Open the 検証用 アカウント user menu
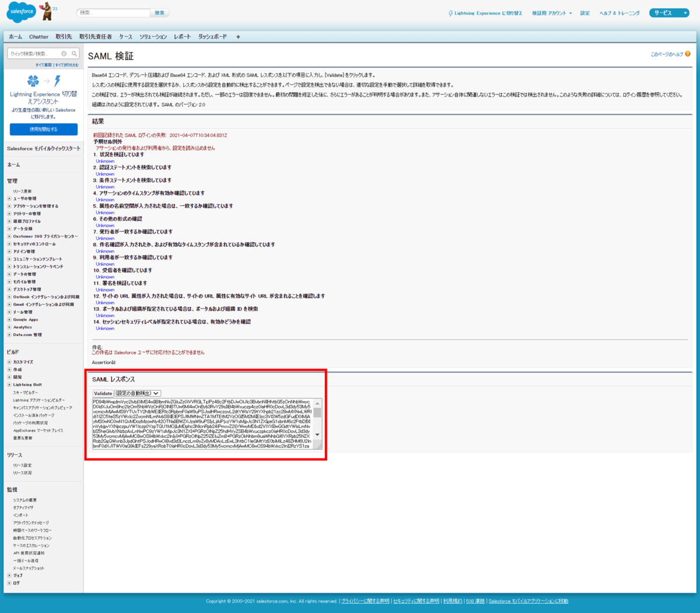The image size is (700, 613). pos(552,13)
